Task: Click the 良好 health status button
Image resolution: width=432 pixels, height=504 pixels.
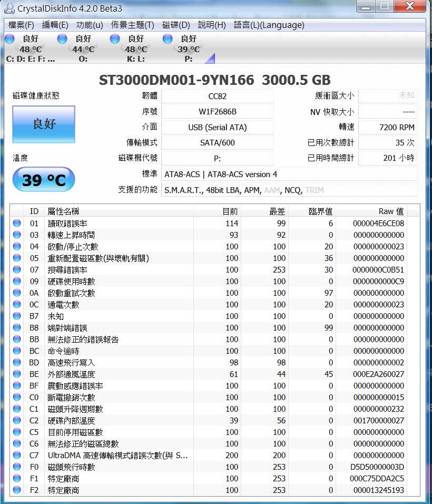Action: [x=44, y=124]
